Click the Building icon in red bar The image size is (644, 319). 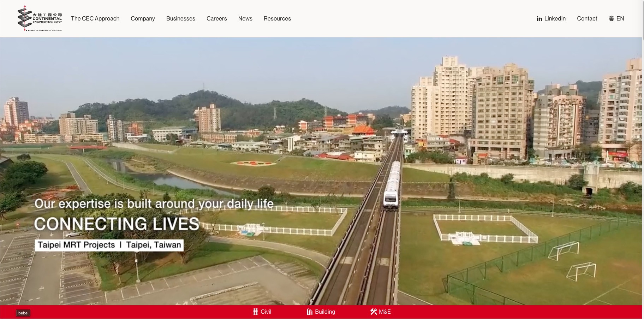pyautogui.click(x=309, y=312)
